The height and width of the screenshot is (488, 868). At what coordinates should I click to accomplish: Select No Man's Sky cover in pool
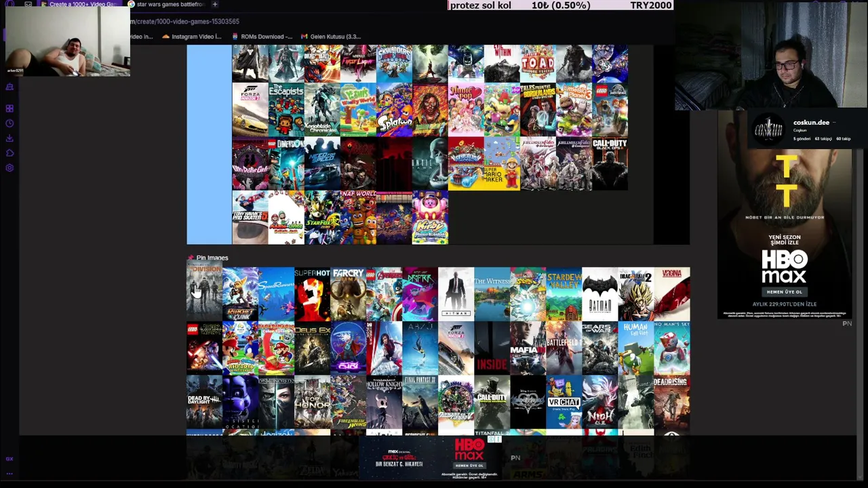point(671,348)
